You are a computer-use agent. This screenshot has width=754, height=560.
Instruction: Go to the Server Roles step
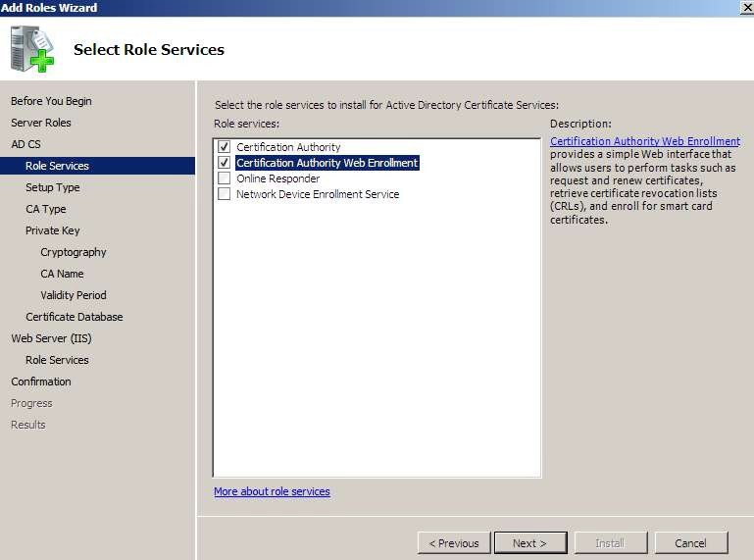[41, 123]
